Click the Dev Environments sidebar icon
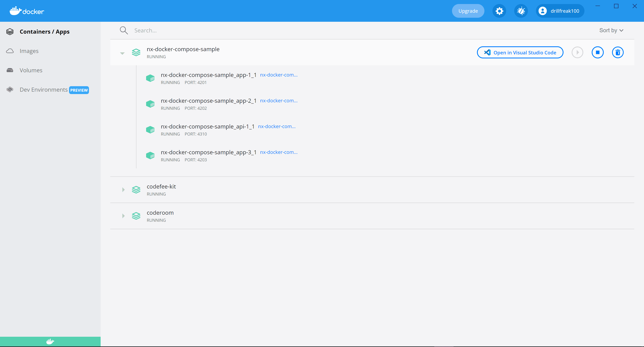This screenshot has width=644, height=347. (10, 90)
